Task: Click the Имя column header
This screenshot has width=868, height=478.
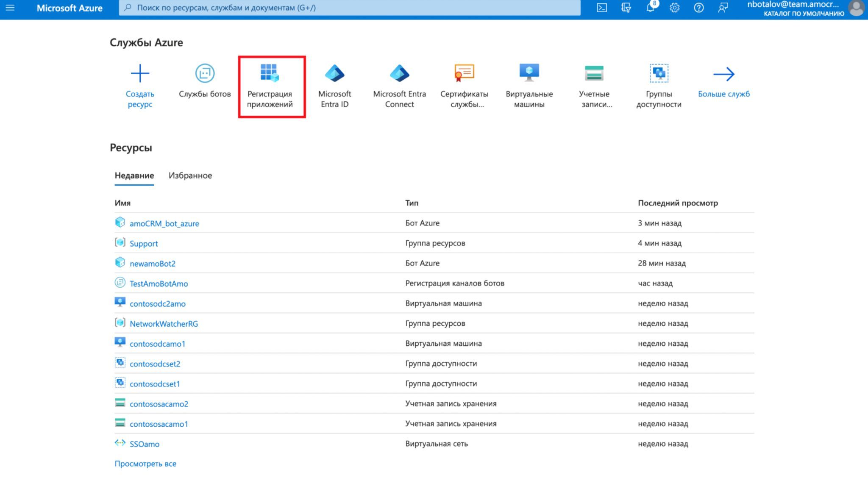Action: coord(122,203)
